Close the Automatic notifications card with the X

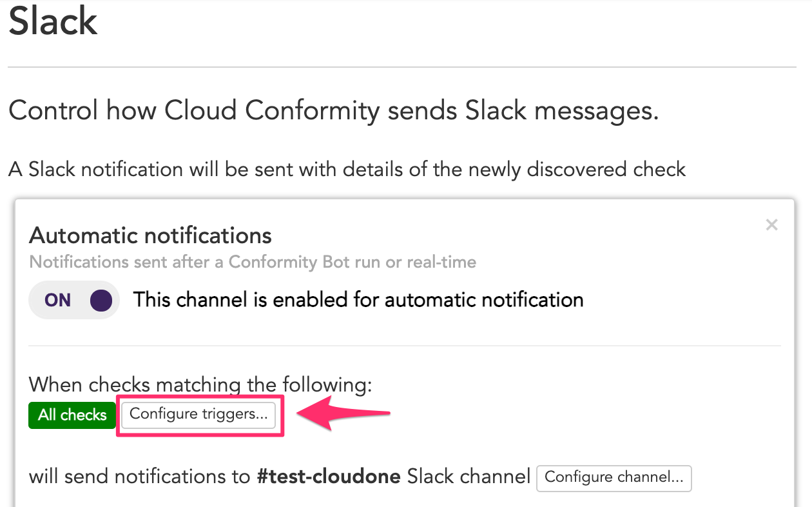tap(771, 224)
